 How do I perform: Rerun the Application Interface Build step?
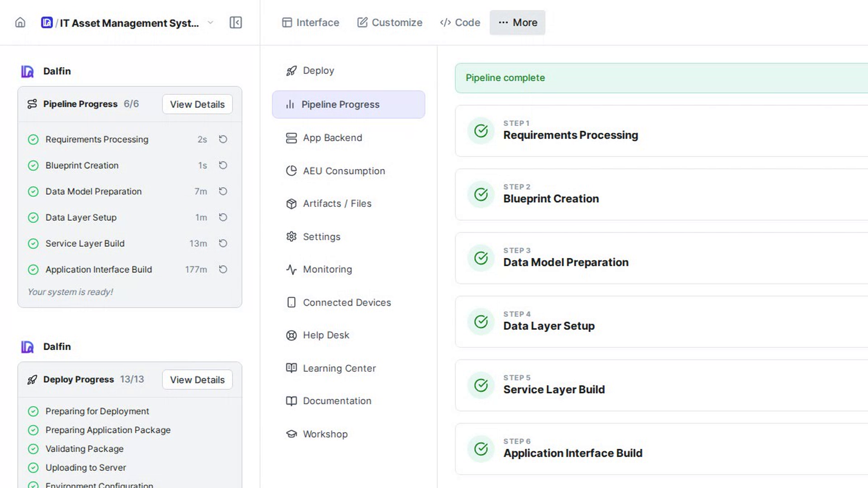point(223,269)
